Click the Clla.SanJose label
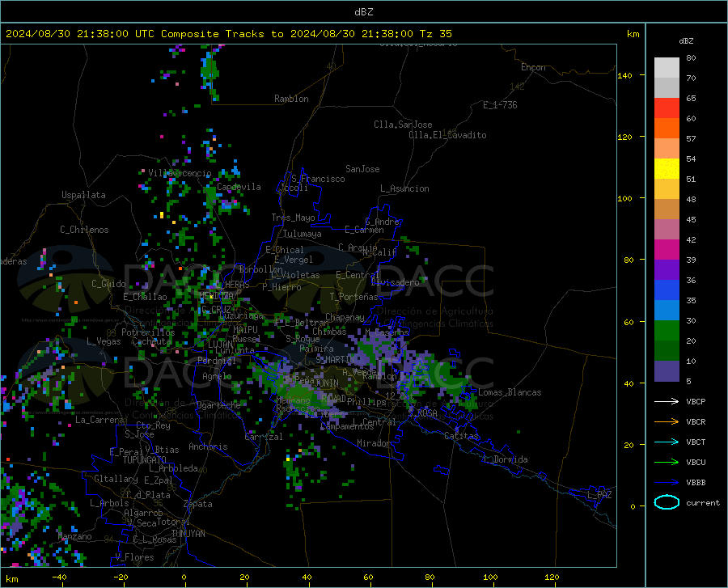The height and width of the screenshot is (588, 728). [x=403, y=125]
